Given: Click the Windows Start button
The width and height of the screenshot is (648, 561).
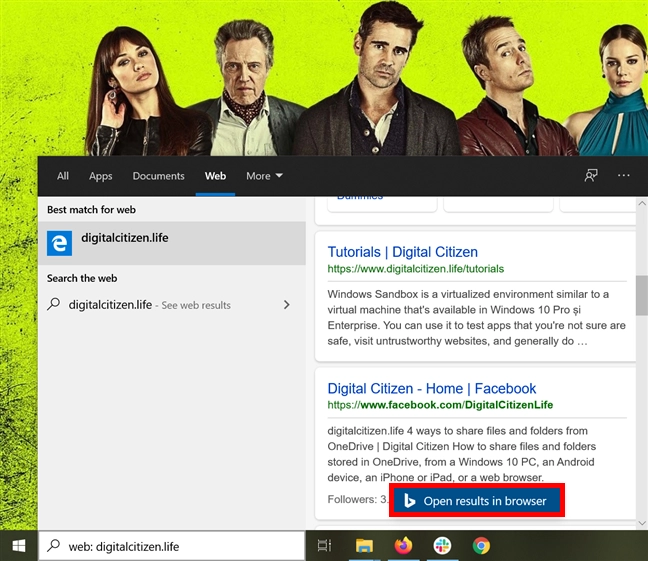Looking at the screenshot, I should pos(19,546).
